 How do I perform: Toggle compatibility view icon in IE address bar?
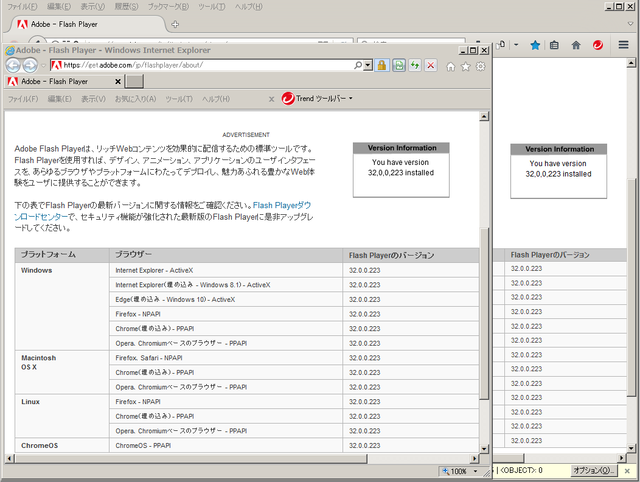(x=399, y=65)
